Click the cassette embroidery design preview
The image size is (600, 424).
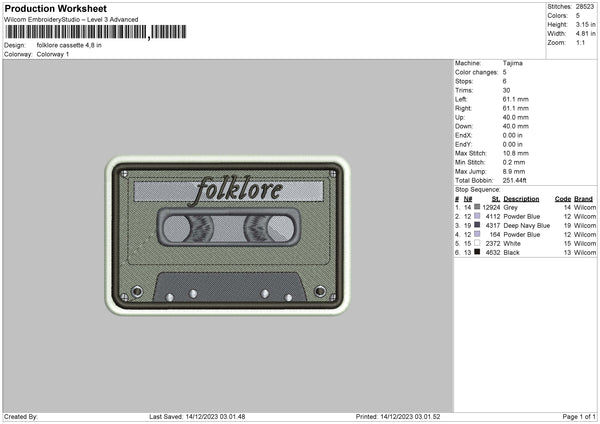228,235
